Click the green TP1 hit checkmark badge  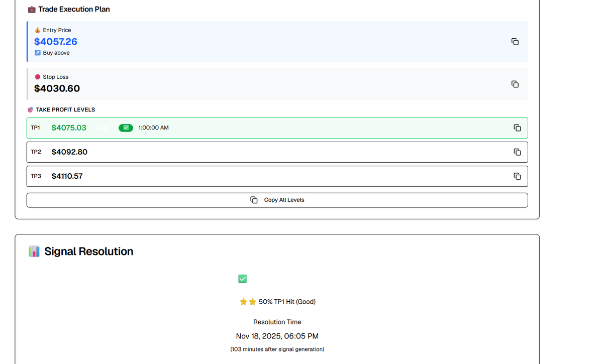point(126,128)
